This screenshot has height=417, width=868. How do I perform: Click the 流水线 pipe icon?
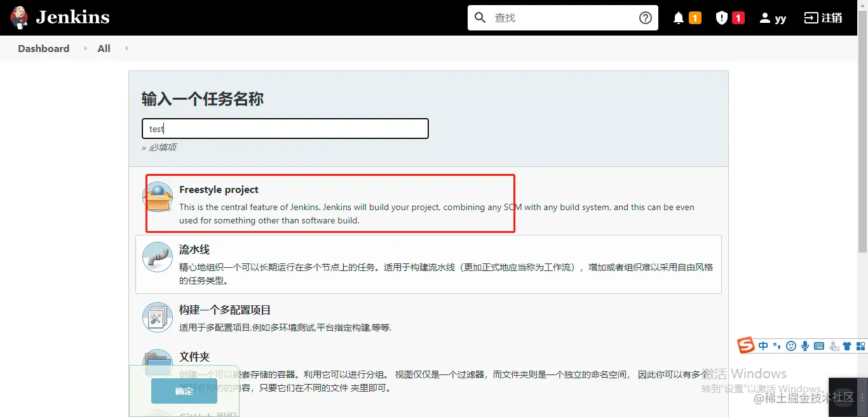[158, 257]
